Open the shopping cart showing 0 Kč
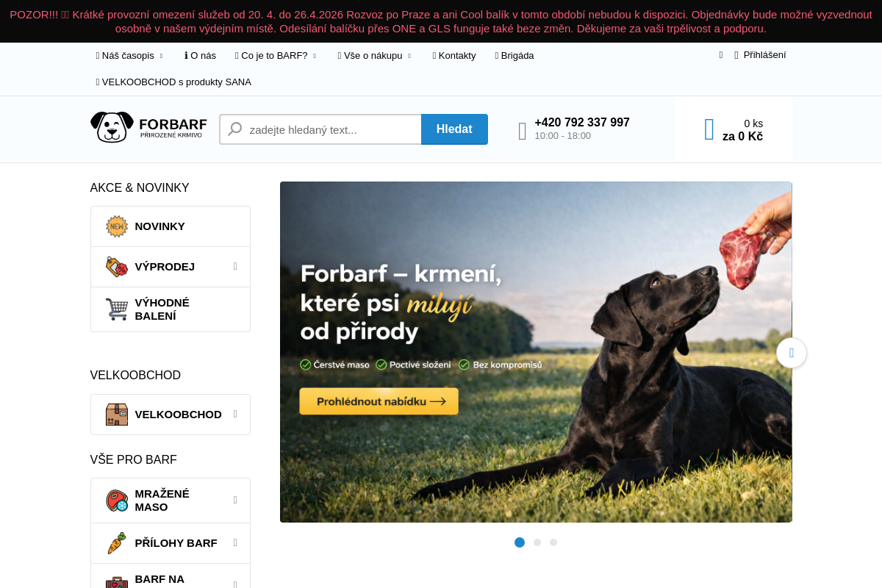882x588 pixels. tap(734, 129)
